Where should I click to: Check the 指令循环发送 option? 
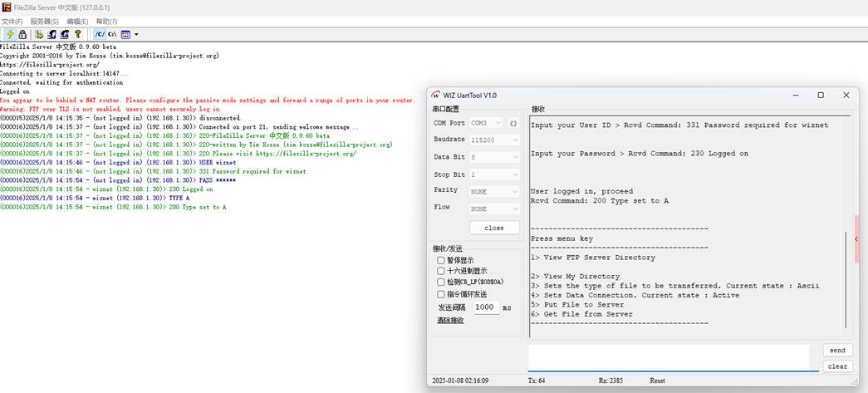[441, 294]
